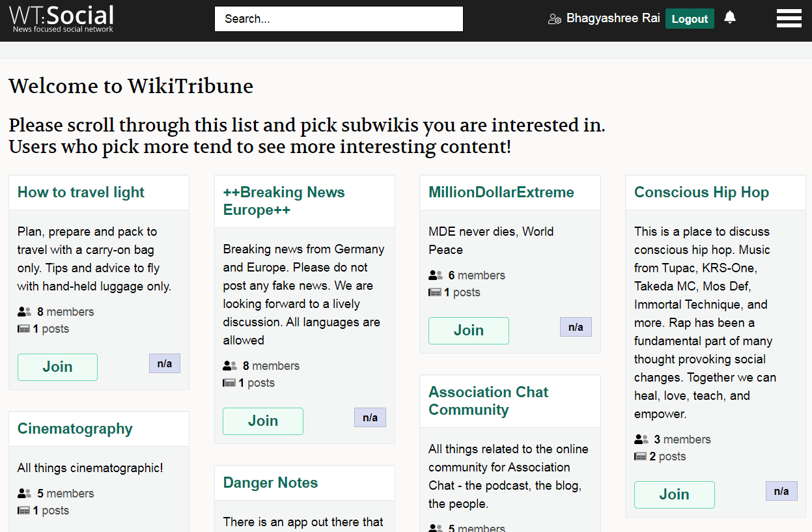Open Conscious Hip Hop title link
Screen dimensions: 812x532
click(x=701, y=192)
